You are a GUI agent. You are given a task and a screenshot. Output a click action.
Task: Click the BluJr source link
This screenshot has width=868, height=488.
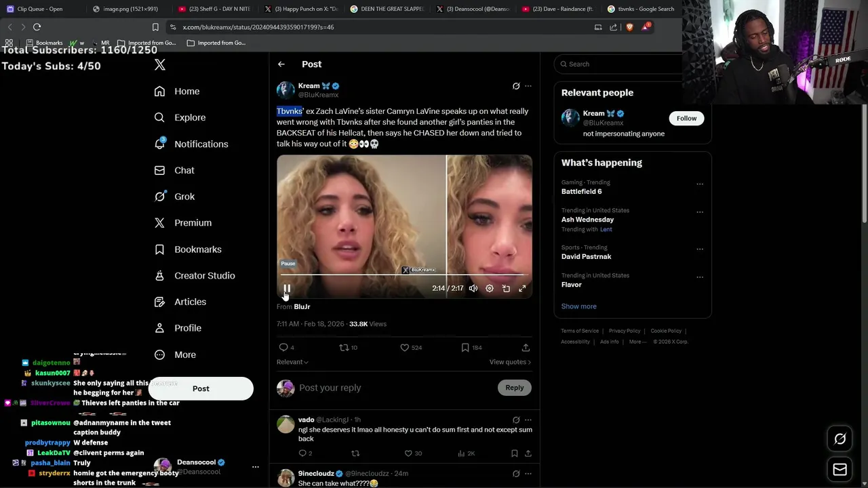tap(302, 307)
